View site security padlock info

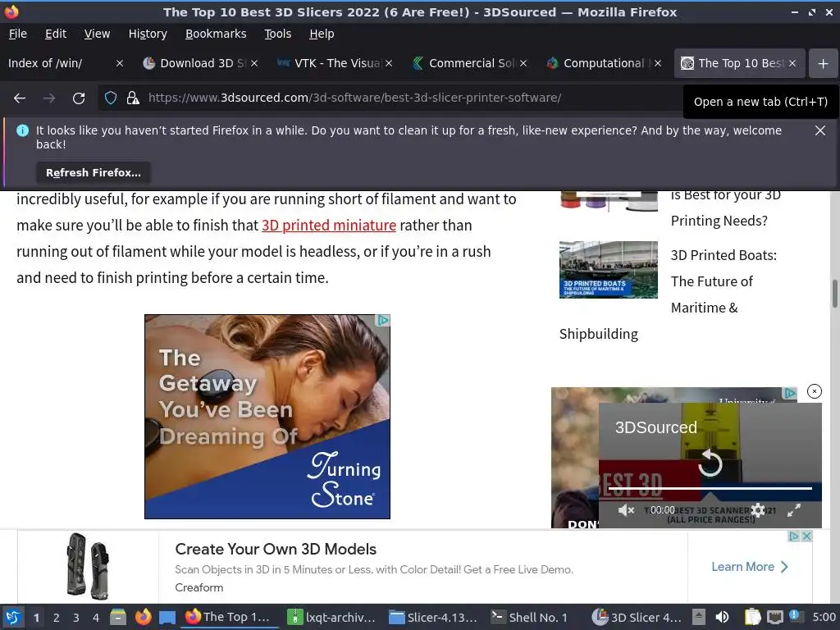click(x=133, y=98)
